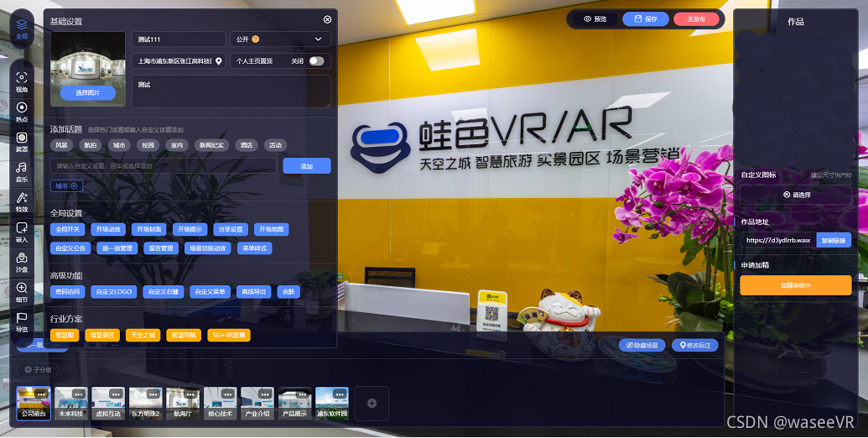Select the 风景 topic tag
The image size is (868, 438).
tap(61, 145)
